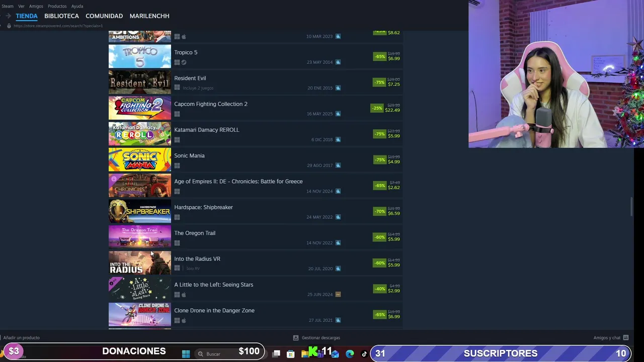Screen dimensions: 644x362
Task: Click the Tropico 5 SteamOS icon
Action: tap(184, 62)
